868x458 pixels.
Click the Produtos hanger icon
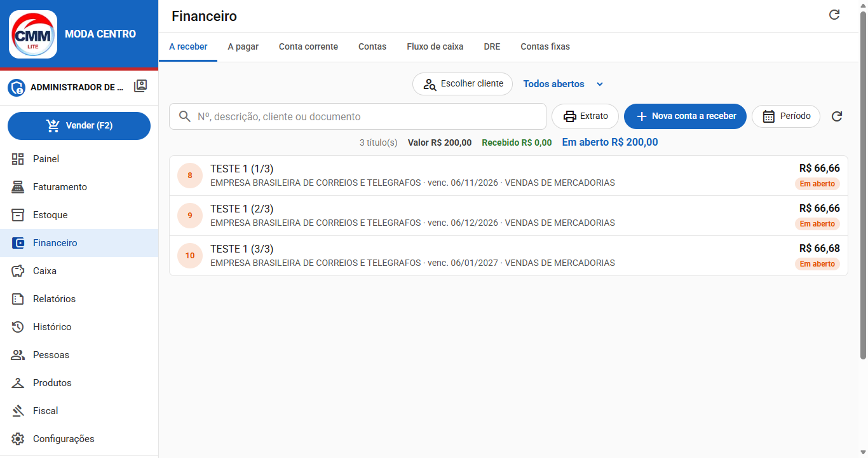coord(18,383)
